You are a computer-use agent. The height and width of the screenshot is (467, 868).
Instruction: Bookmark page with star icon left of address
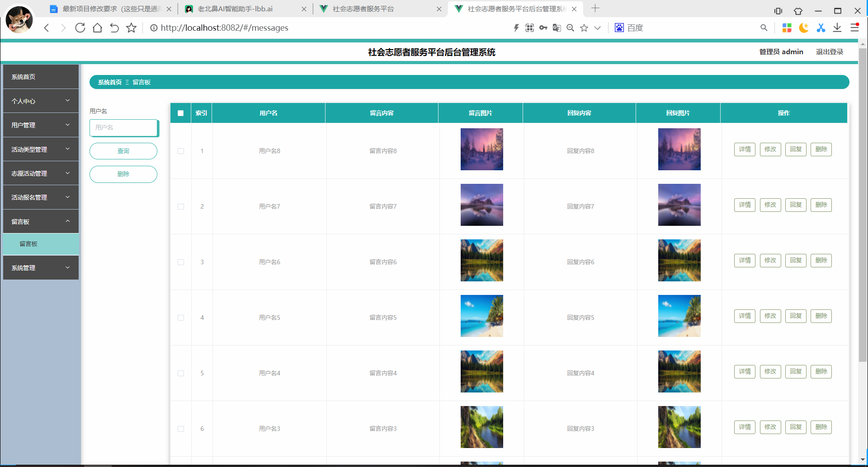(132, 28)
